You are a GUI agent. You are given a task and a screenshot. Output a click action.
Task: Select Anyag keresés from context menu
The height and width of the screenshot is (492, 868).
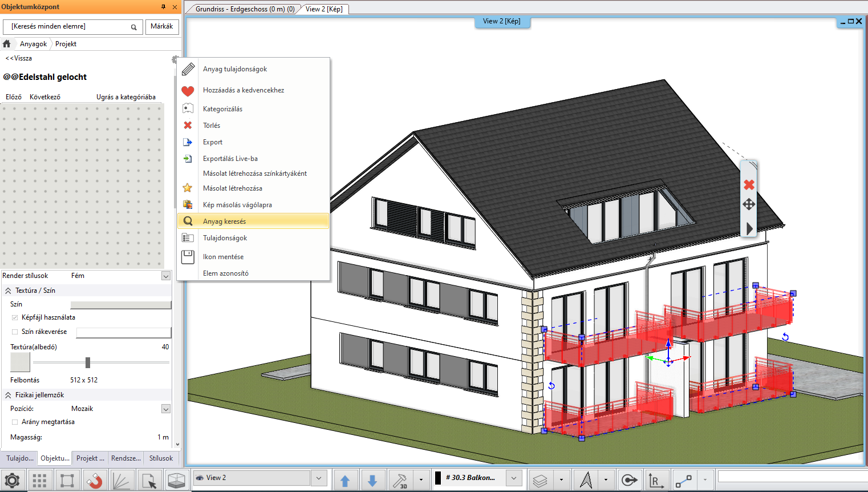click(x=225, y=221)
